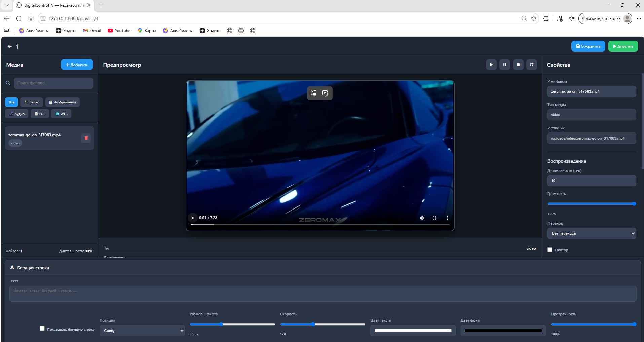Click the Запустить button
This screenshot has width=644, height=342.
(x=623, y=46)
